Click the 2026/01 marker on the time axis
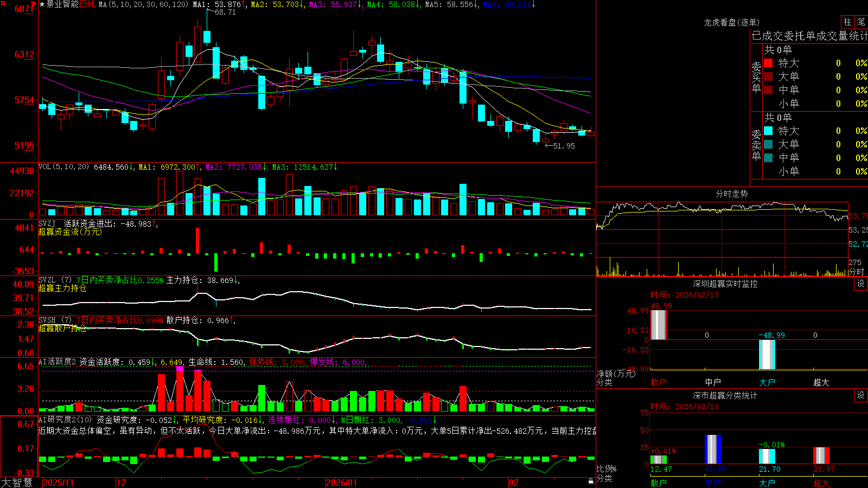Viewport: 868px width, 488px height. coord(341,483)
